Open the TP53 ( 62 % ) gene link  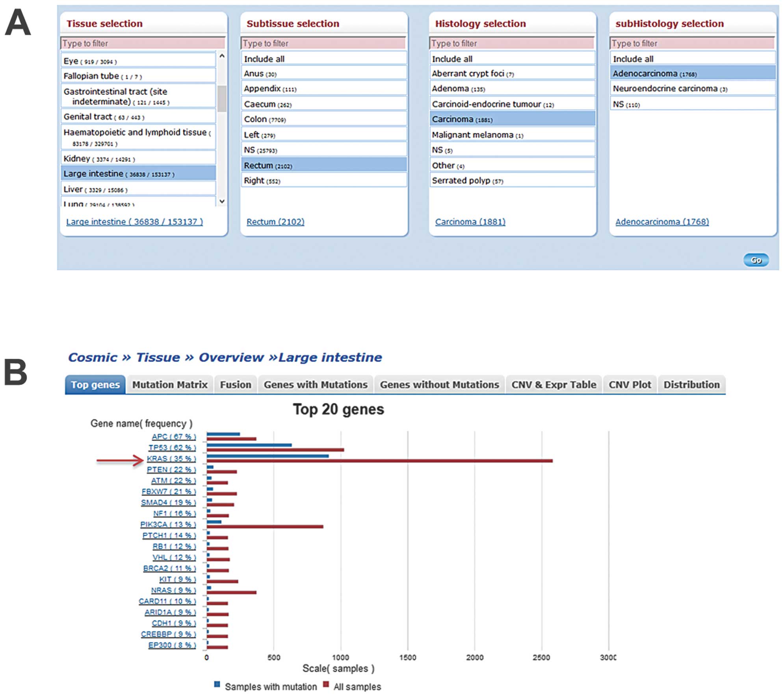pos(172,447)
